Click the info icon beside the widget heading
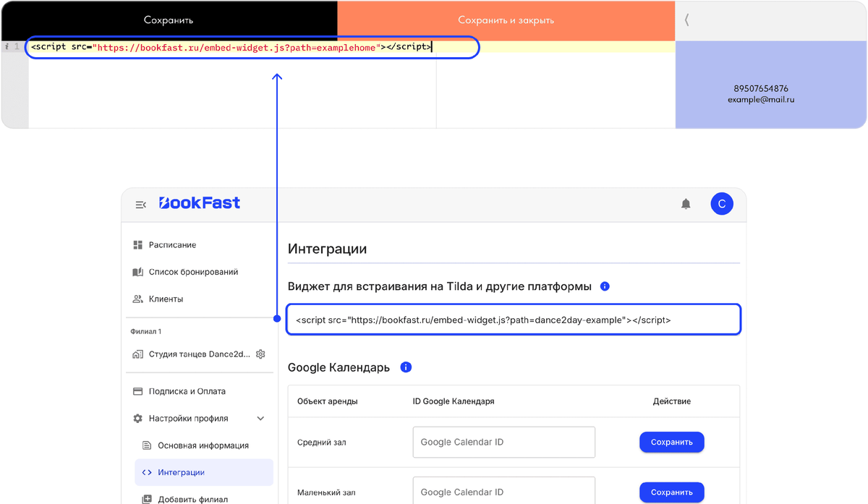 (605, 286)
